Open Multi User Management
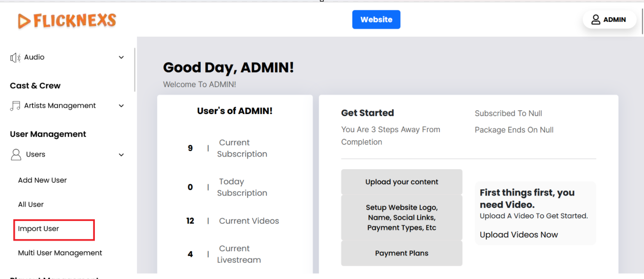The width and height of the screenshot is (644, 279). pyautogui.click(x=60, y=253)
